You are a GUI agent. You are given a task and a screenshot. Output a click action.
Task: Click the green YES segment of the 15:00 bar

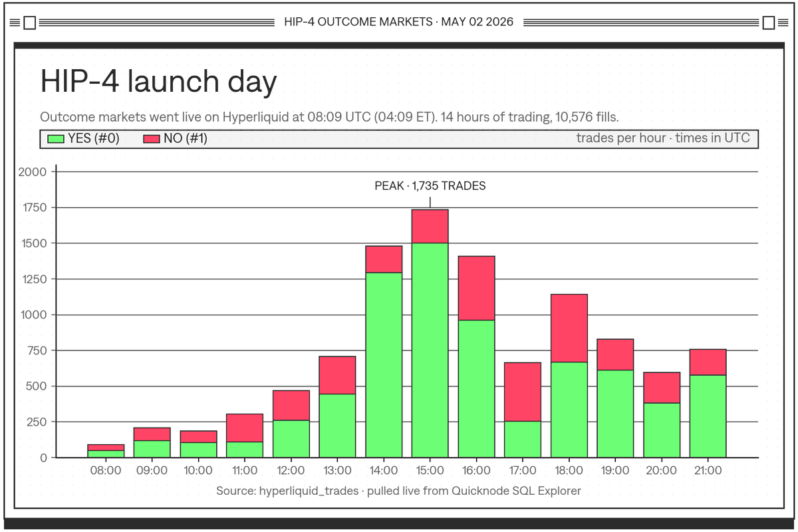pos(430,350)
